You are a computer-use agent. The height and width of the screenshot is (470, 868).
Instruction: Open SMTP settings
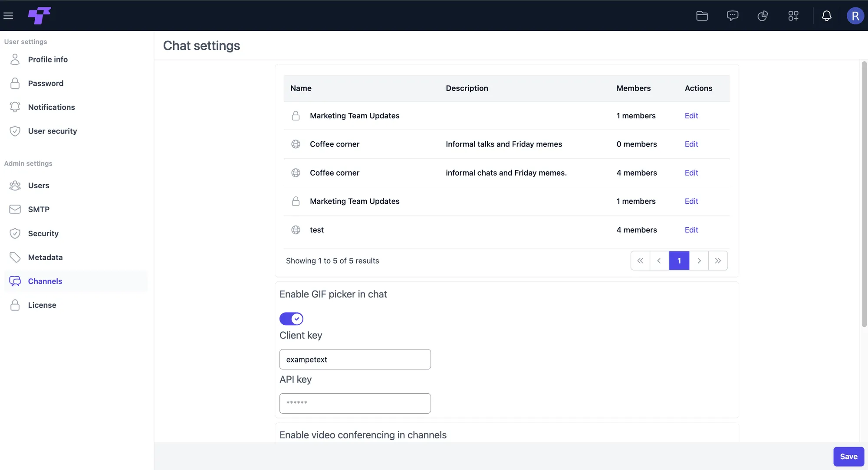(76, 209)
